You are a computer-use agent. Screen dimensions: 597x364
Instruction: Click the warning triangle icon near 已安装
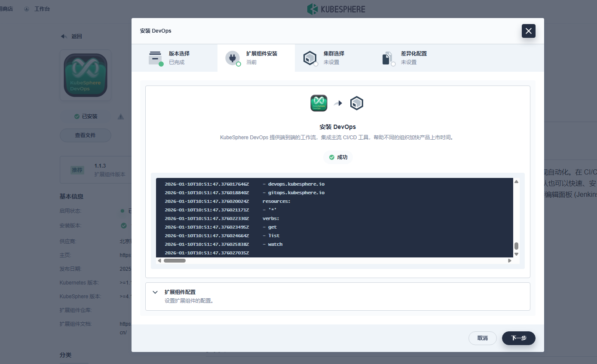[x=121, y=116]
